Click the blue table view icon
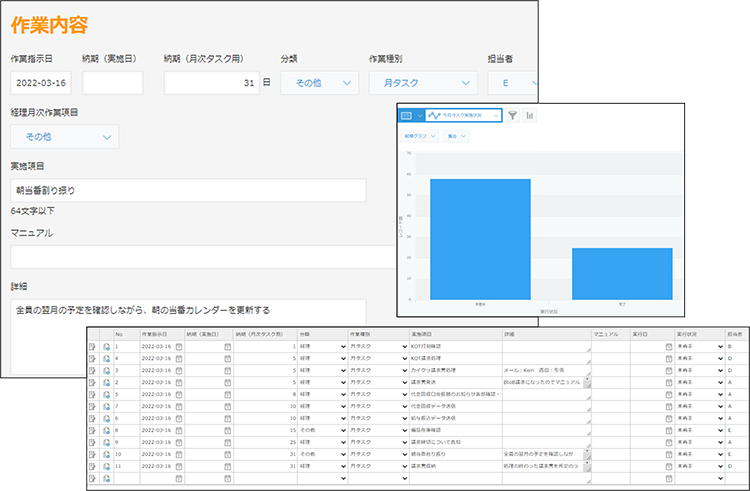 tap(406, 115)
